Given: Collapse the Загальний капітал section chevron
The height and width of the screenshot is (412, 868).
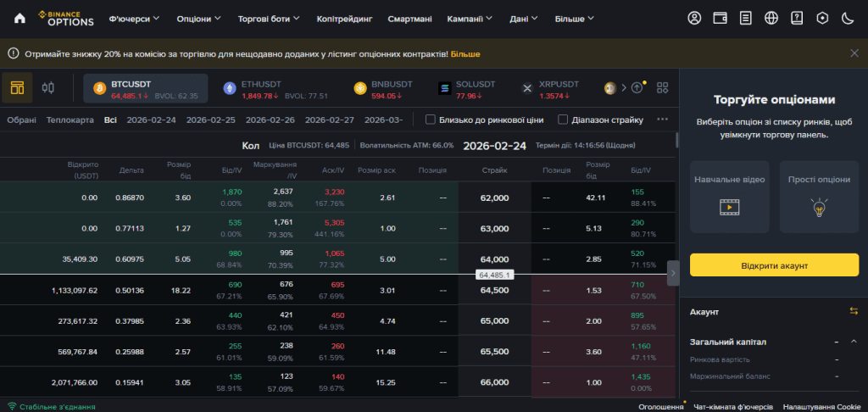Looking at the screenshot, I should click(x=853, y=342).
